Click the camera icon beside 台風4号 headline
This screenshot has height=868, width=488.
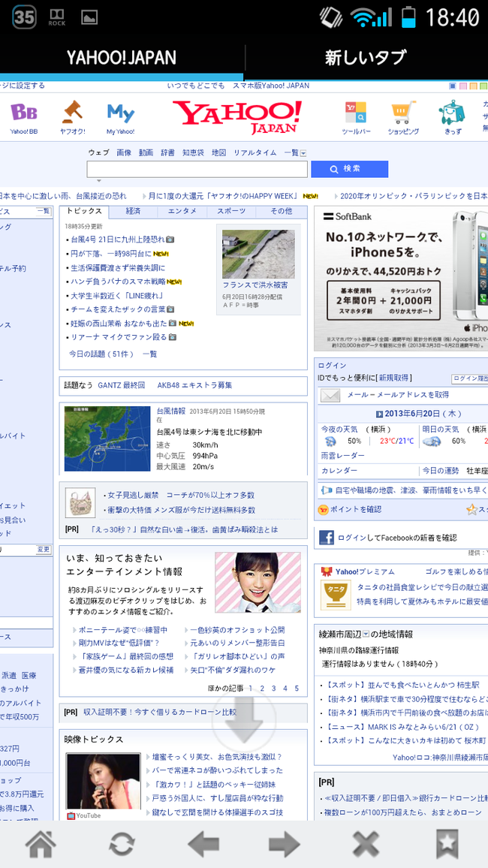point(170,240)
